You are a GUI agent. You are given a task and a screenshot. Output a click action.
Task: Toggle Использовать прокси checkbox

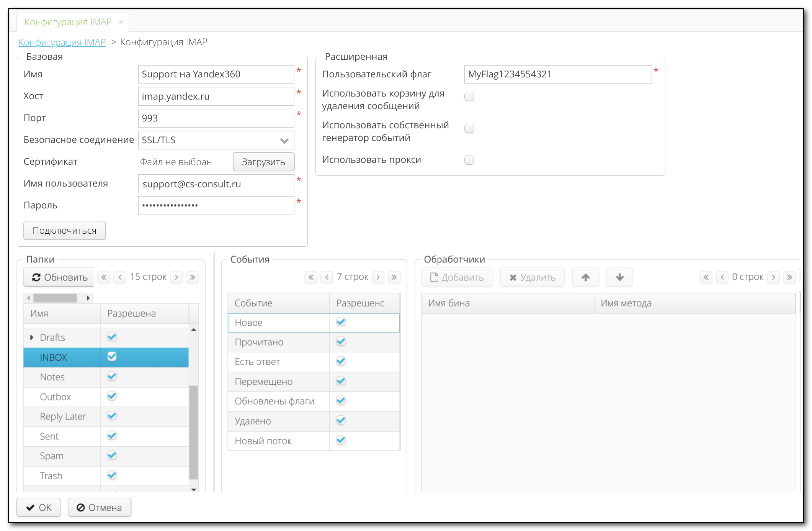469,160
